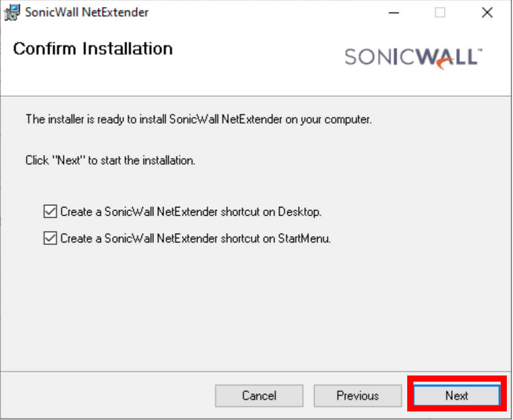The width and height of the screenshot is (513, 420).
Task: Click Cancel to abort the installation
Action: pyautogui.click(x=259, y=396)
